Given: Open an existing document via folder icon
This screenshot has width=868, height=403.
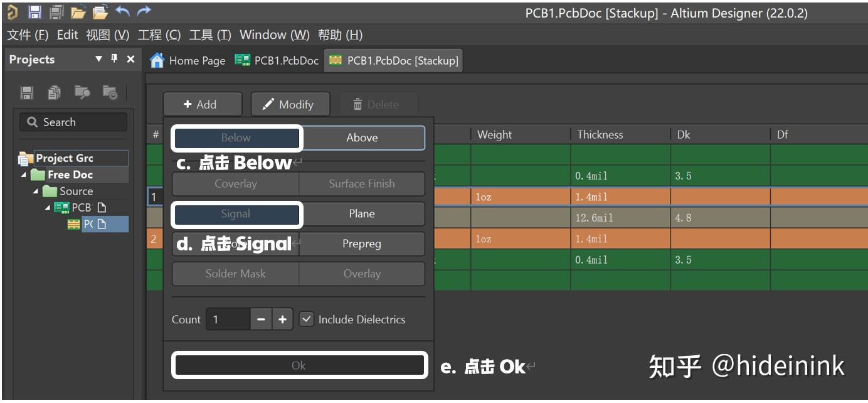Looking at the screenshot, I should pyautogui.click(x=77, y=11).
